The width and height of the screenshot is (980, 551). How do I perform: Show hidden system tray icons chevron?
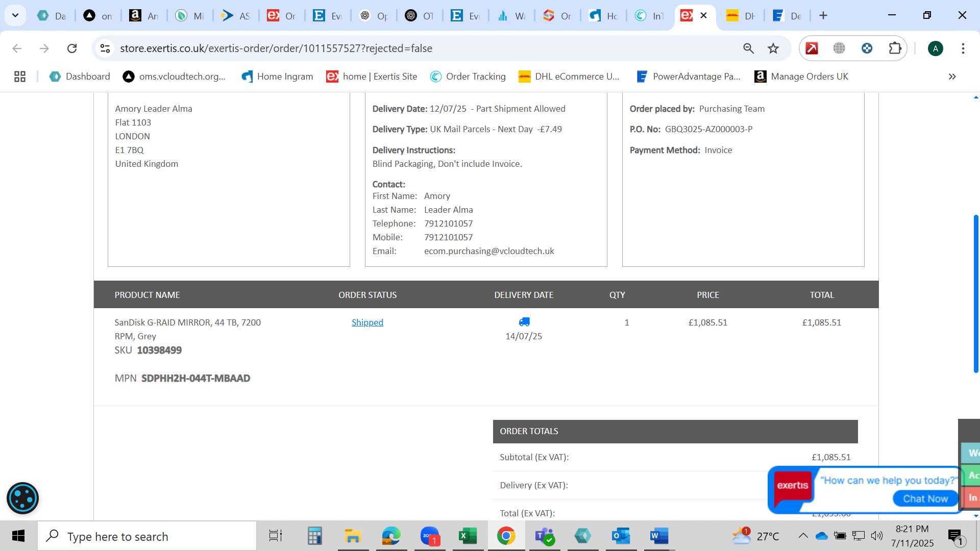tap(803, 536)
